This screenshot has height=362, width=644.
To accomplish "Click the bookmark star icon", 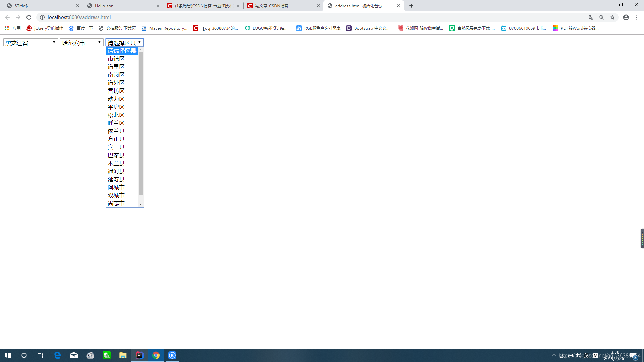I will click(612, 17).
